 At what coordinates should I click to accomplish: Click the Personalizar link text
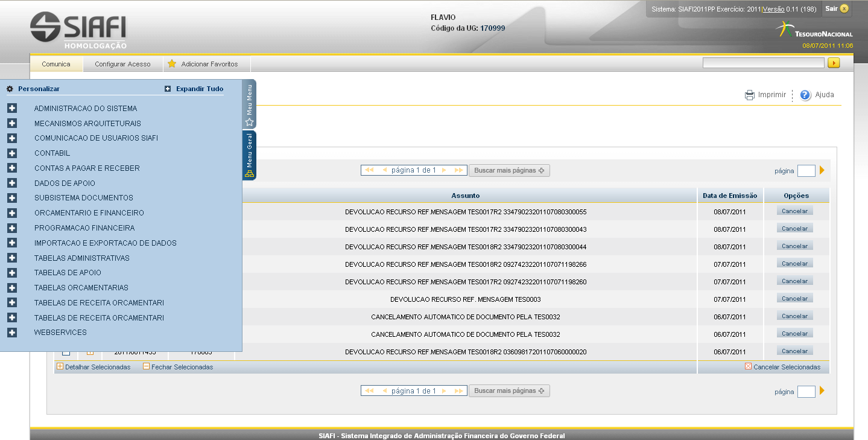tap(39, 89)
